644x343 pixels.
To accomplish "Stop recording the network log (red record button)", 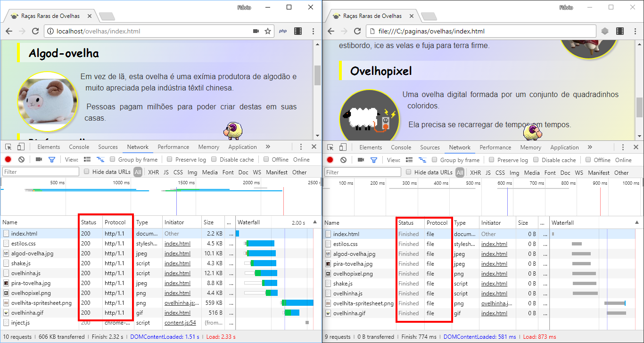I will pos(7,159).
